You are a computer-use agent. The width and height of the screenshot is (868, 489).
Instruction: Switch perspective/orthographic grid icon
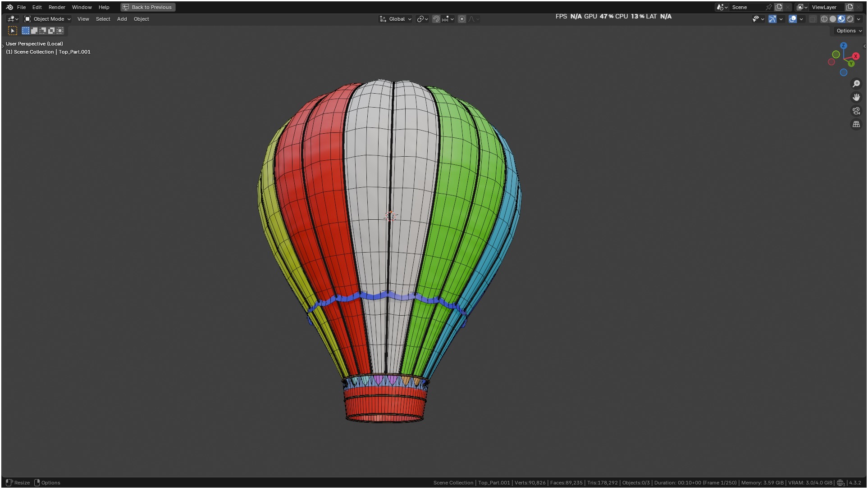[x=856, y=124]
